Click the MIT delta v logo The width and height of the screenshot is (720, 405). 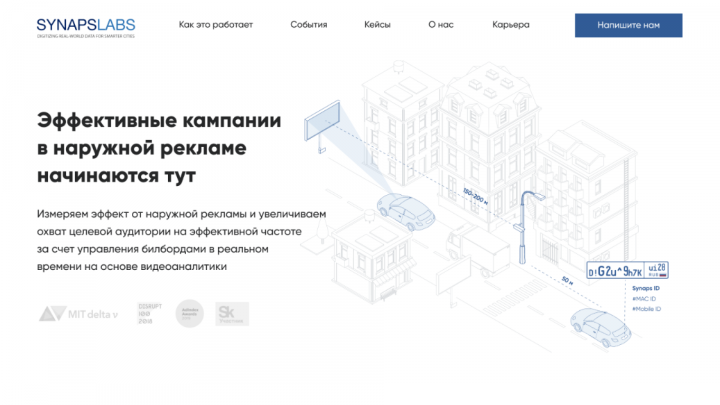pyautogui.click(x=79, y=314)
